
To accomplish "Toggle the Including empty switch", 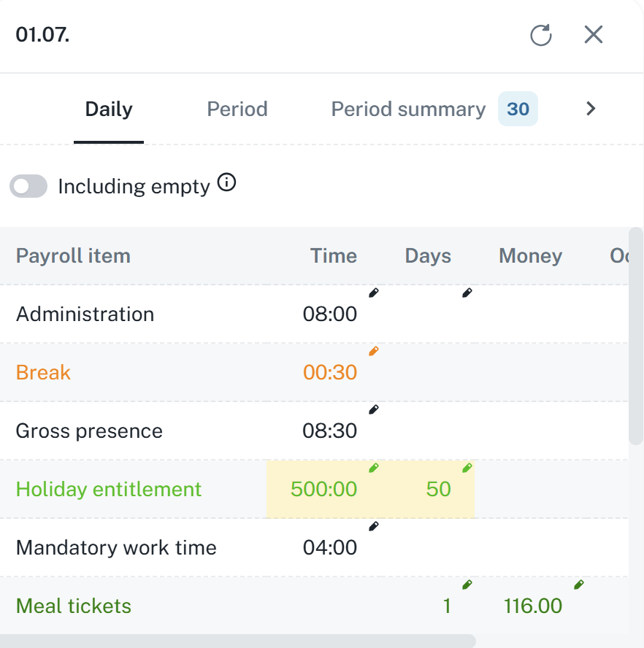I will click(x=28, y=187).
